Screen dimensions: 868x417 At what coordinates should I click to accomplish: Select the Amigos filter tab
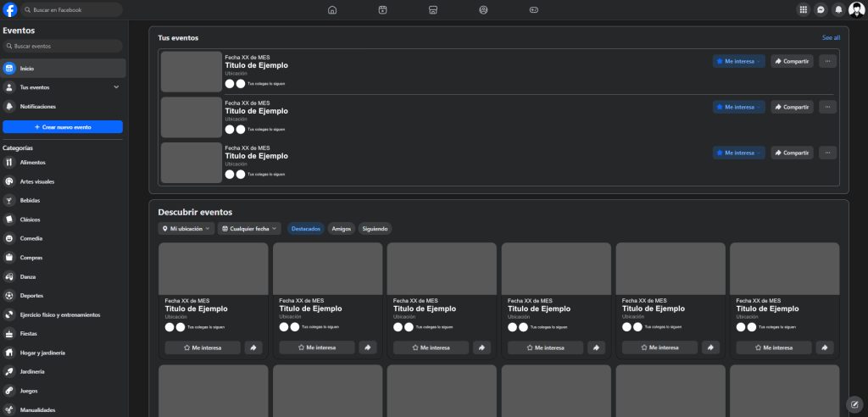pyautogui.click(x=342, y=229)
